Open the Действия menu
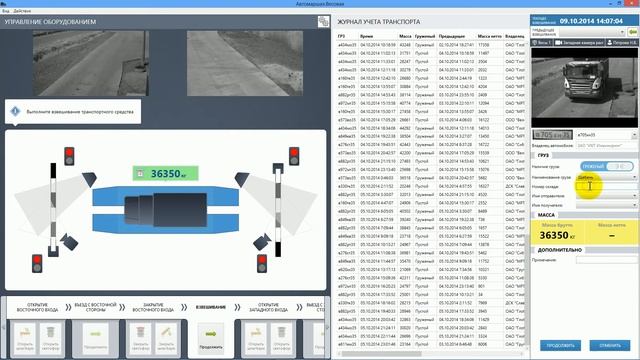640x360 pixels. coord(22,11)
